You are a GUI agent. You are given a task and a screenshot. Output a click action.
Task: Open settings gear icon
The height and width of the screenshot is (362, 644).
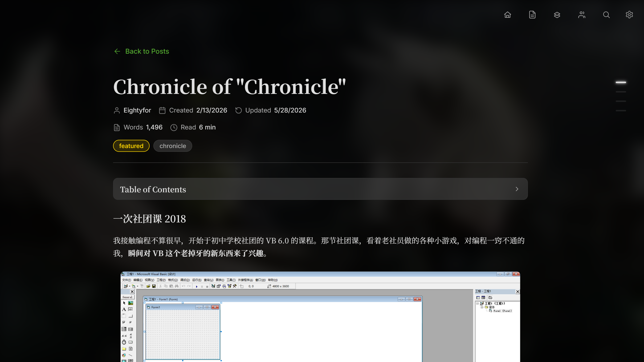[x=629, y=15]
